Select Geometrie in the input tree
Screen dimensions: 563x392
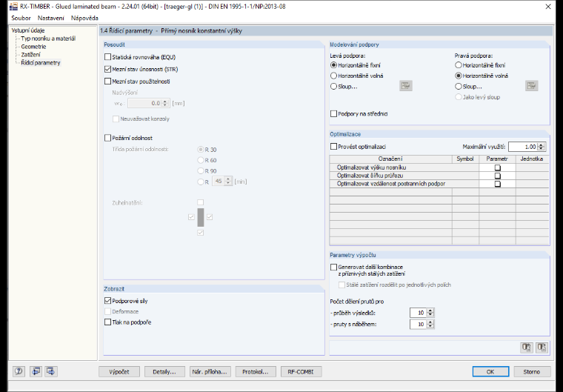(33, 47)
